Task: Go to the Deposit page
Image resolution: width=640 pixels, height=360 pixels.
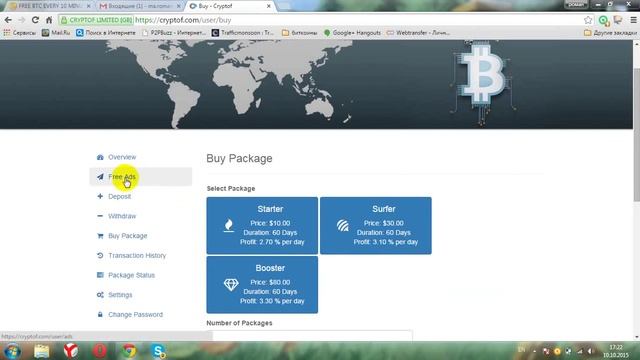Action: (120, 196)
